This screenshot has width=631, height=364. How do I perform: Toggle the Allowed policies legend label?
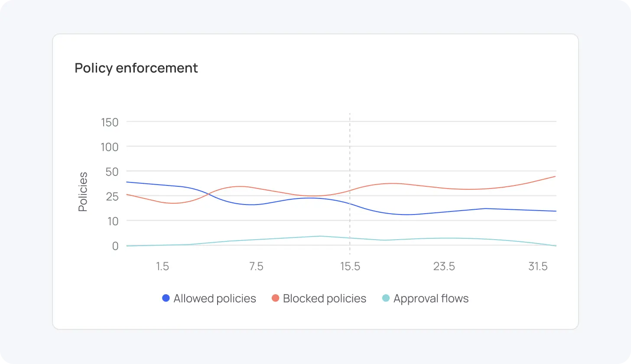point(215,299)
